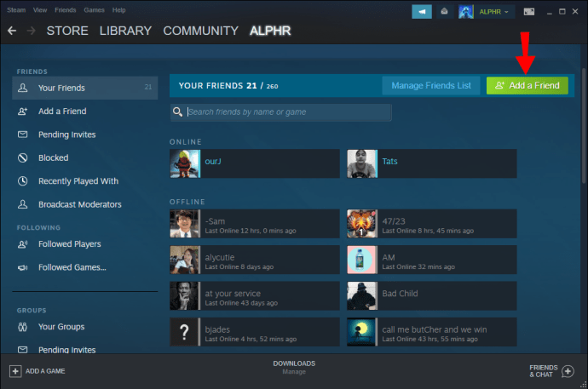The height and width of the screenshot is (389, 588).
Task: Click ourJ friend name
Action: pos(213,162)
